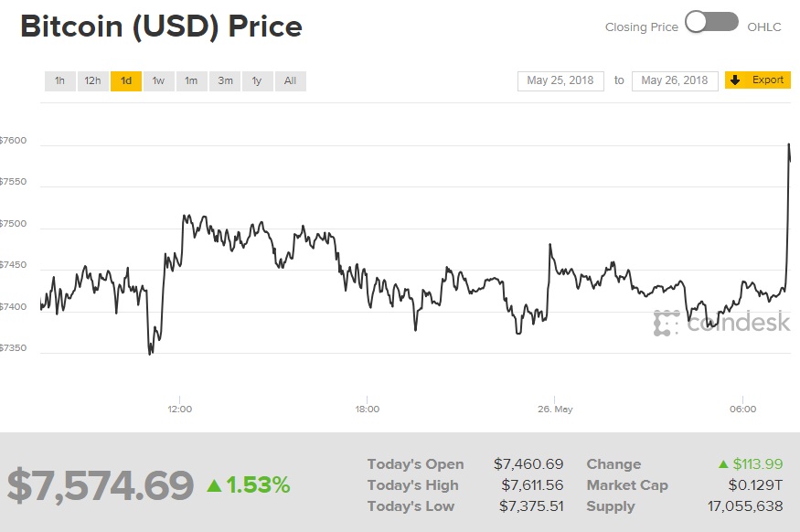Show the 3m price history
The height and width of the screenshot is (532, 800).
point(224,81)
